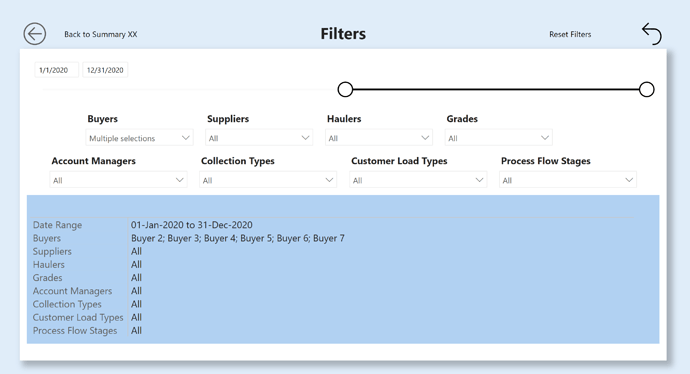Open the Account Managers dropdown
Screen dimensions: 690x374
pyautogui.click(x=118, y=180)
